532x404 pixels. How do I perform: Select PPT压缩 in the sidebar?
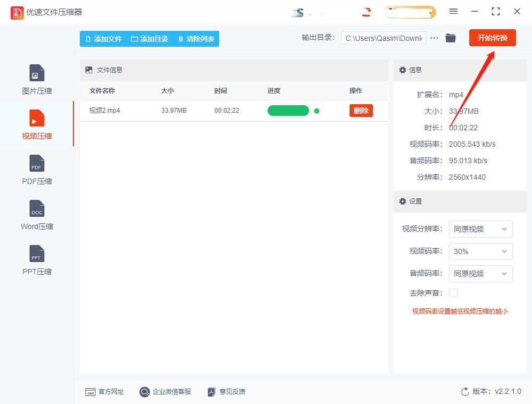click(36, 259)
